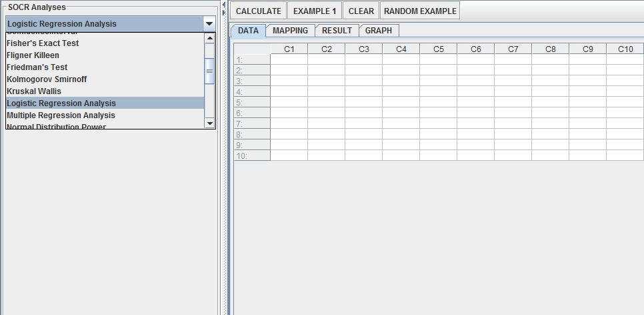This screenshot has height=315, width=644.
Task: Click the split pane collapse arrows
Action: (x=225, y=5)
